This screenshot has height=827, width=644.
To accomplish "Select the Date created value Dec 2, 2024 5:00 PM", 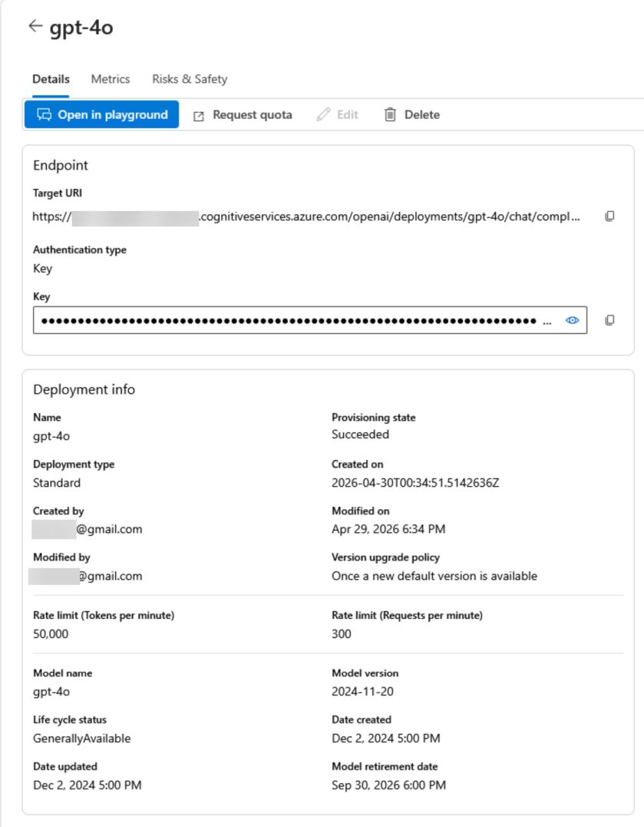I will (385, 739).
